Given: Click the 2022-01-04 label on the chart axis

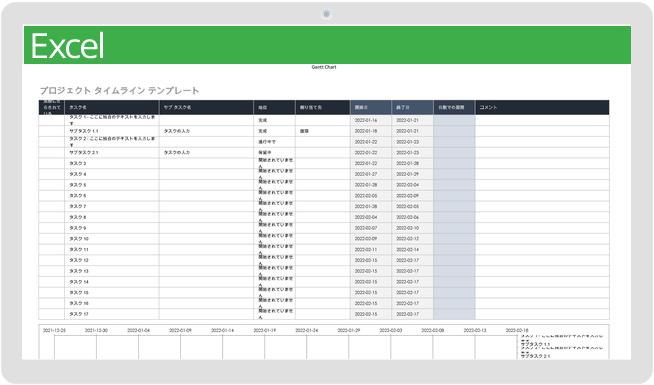Looking at the screenshot, I should [138, 330].
